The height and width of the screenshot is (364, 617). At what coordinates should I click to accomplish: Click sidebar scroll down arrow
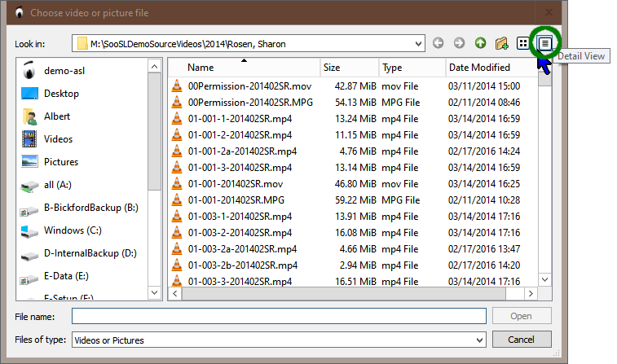[x=154, y=292]
